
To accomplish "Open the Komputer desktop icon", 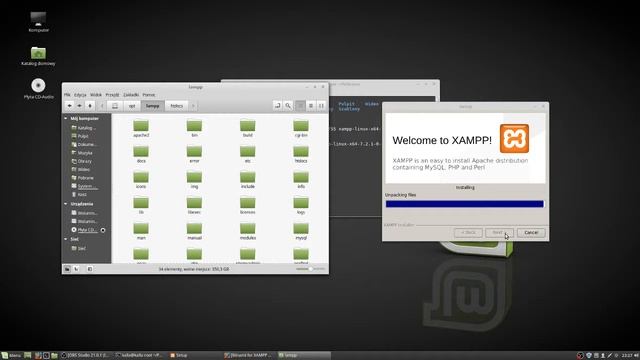I will 38,22.
